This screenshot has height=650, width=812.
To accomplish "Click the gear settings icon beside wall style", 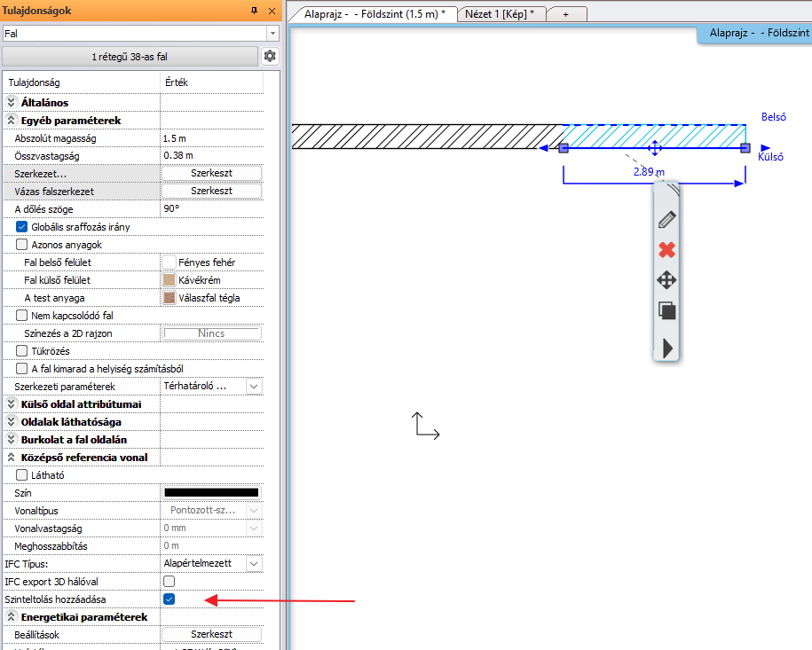I will tap(270, 56).
